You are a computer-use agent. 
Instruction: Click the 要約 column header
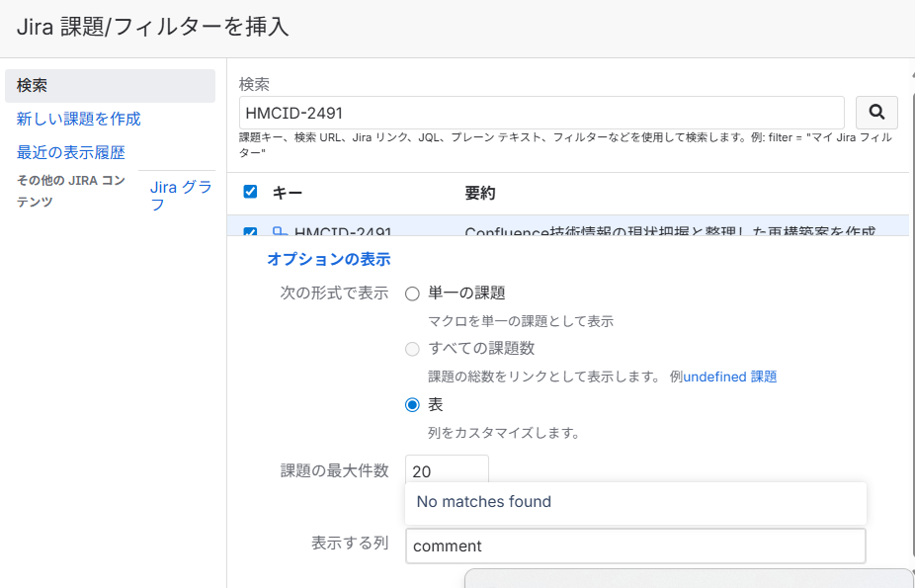click(480, 193)
